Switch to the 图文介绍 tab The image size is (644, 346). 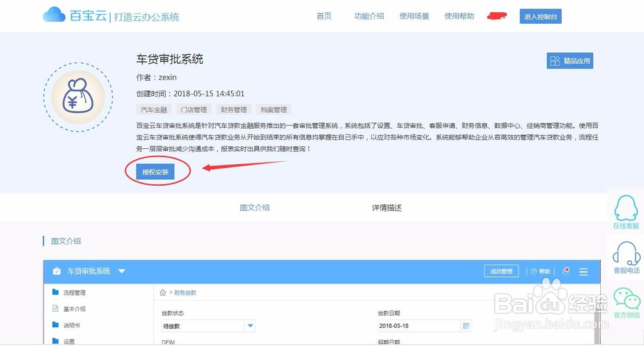pyautogui.click(x=254, y=207)
